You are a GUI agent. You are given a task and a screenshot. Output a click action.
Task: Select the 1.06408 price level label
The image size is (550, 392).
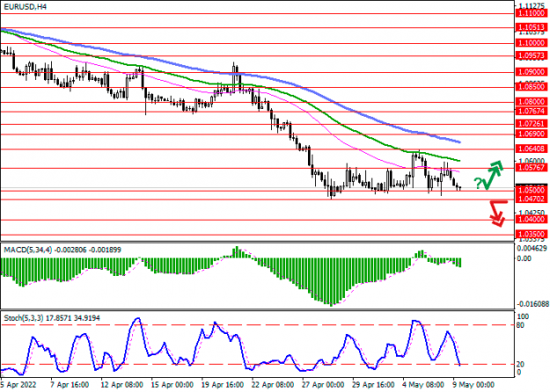coord(531,149)
